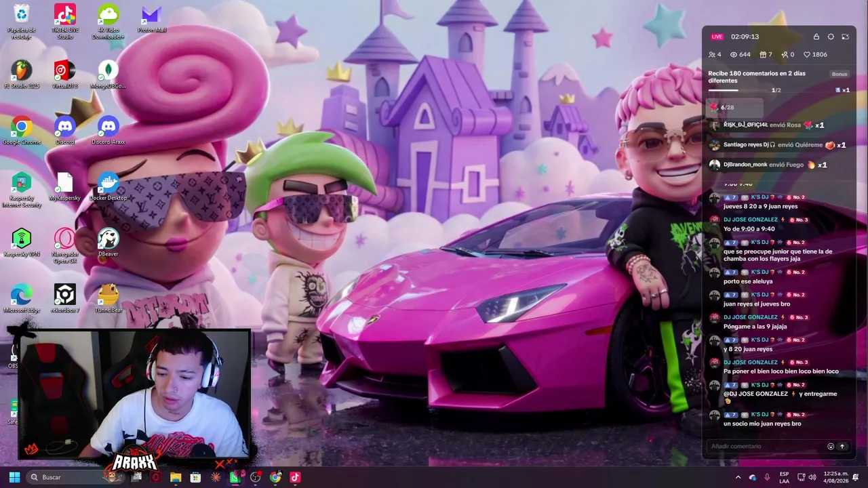
Task: Click the microphone icon in system tray
Action: [x=767, y=477]
